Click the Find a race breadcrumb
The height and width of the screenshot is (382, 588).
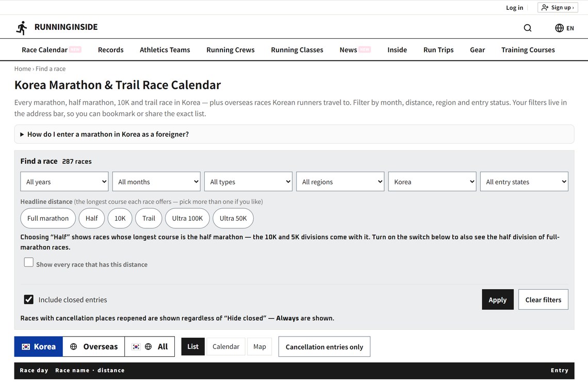(51, 69)
